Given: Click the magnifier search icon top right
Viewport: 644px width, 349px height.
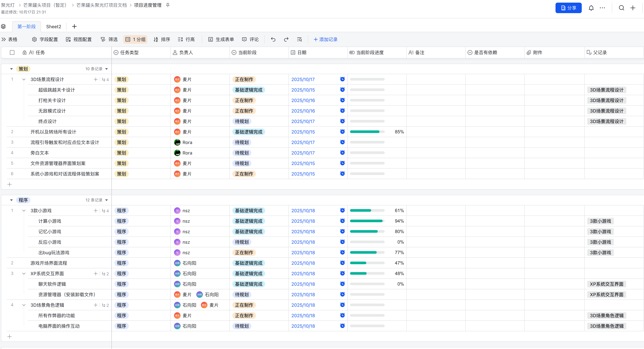Looking at the screenshot, I should (622, 8).
